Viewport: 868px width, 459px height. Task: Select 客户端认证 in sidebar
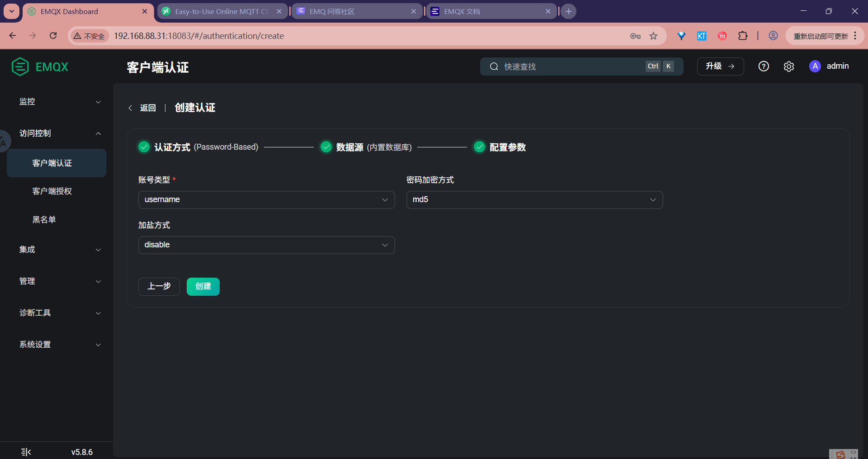(57, 163)
